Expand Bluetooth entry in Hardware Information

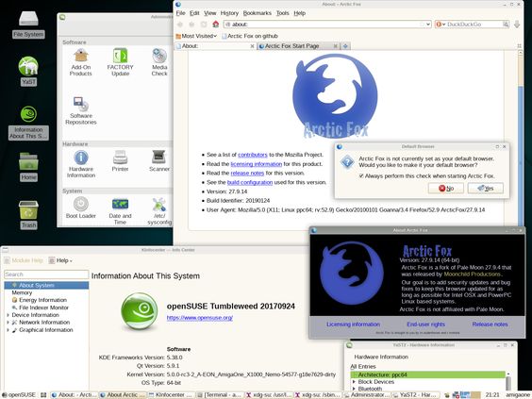pos(354,389)
